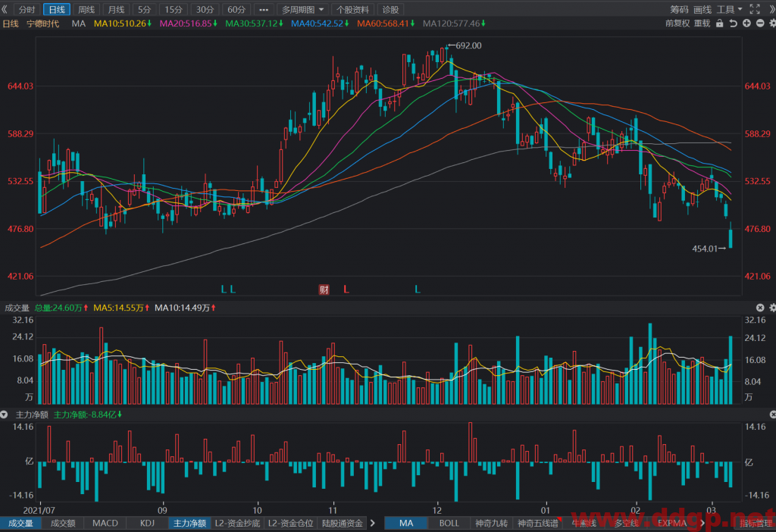The width and height of the screenshot is (776, 532).
Task: Collapse left panel with double-chevron icon
Action: point(5,9)
